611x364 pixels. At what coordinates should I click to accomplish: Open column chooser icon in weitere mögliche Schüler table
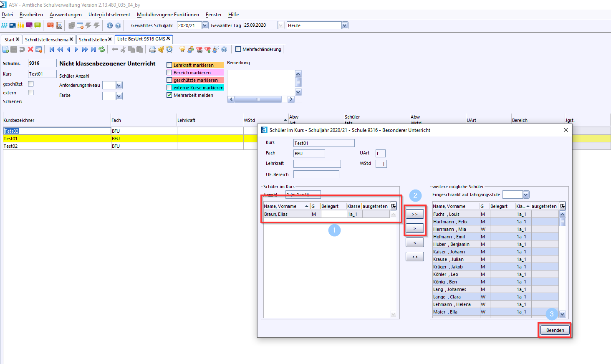coord(563,206)
